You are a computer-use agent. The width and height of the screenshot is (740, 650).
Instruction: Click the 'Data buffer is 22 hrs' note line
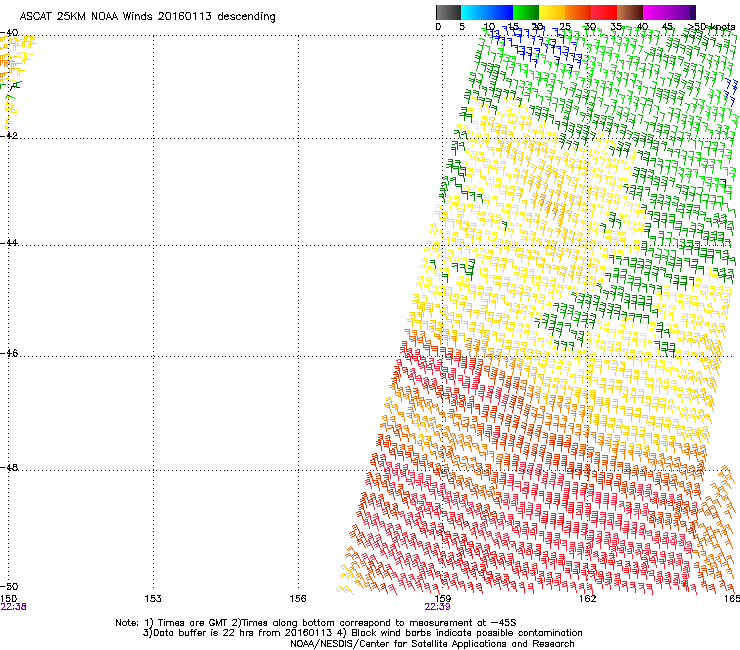(362, 633)
